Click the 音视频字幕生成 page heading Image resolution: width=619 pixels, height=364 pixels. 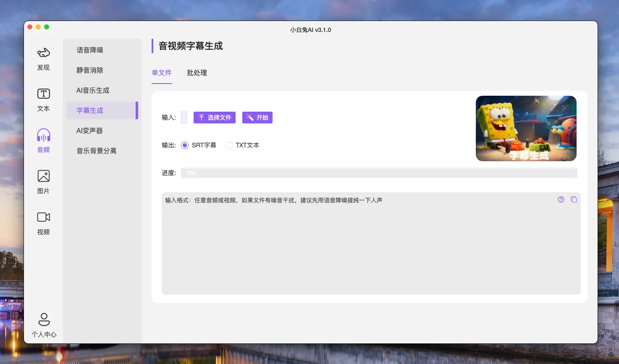pyautogui.click(x=191, y=46)
